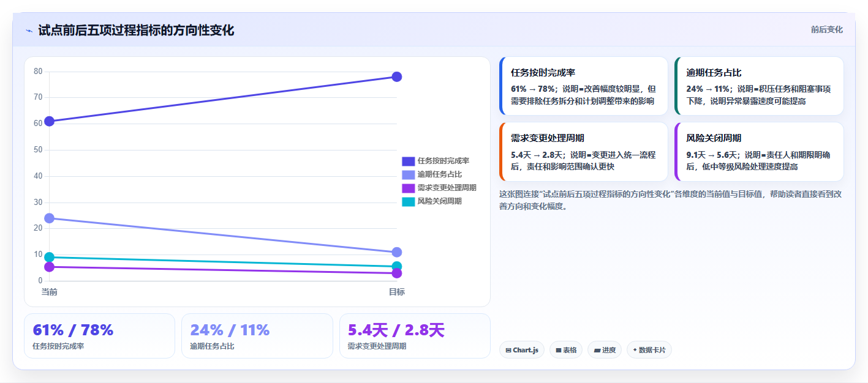Click the 需求变更处理周期 purple point at 当前
868x383 pixels.
pos(50,267)
